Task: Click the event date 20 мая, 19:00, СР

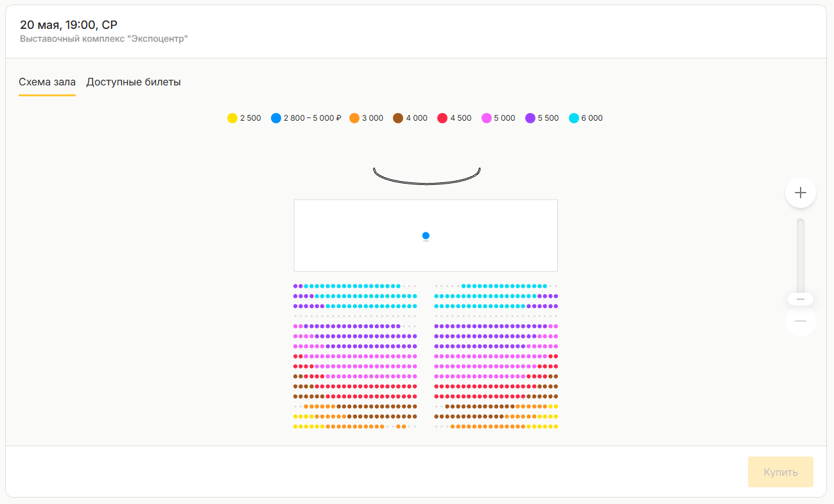Action: coord(69,25)
